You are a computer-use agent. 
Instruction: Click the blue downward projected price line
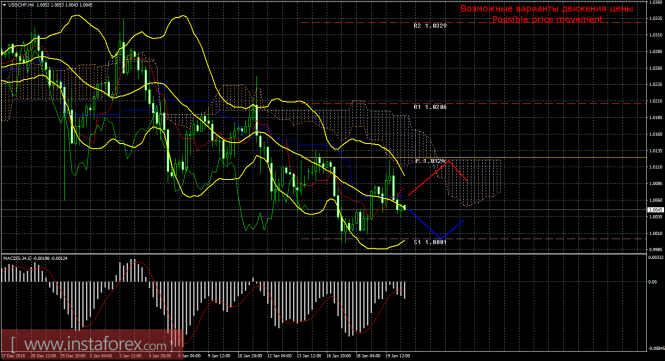(437, 224)
